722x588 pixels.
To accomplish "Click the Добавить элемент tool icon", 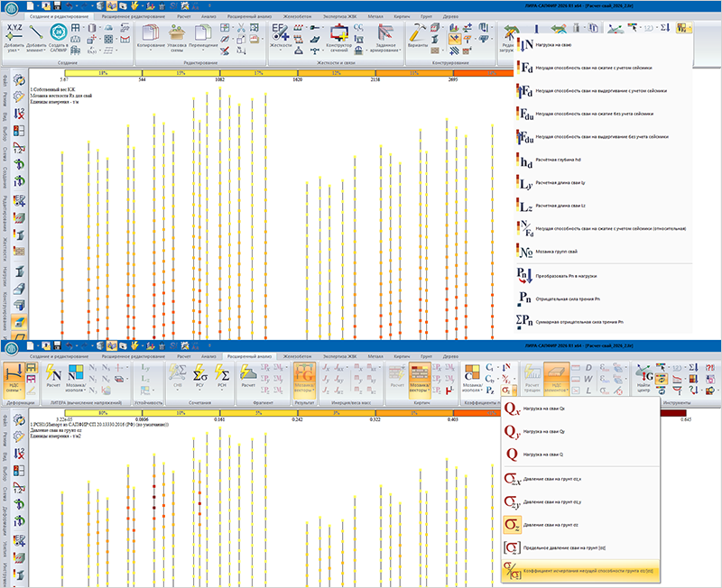I will [35, 32].
